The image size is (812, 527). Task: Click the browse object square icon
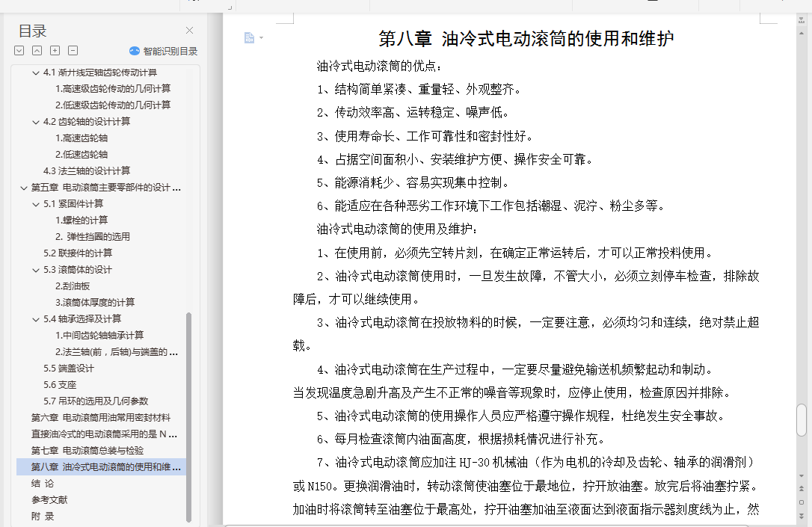(802, 502)
